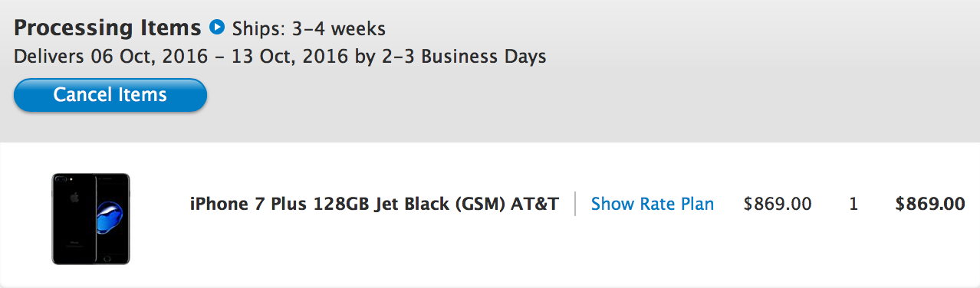Cancel the processing items
The image size is (980, 288).
coord(110,95)
